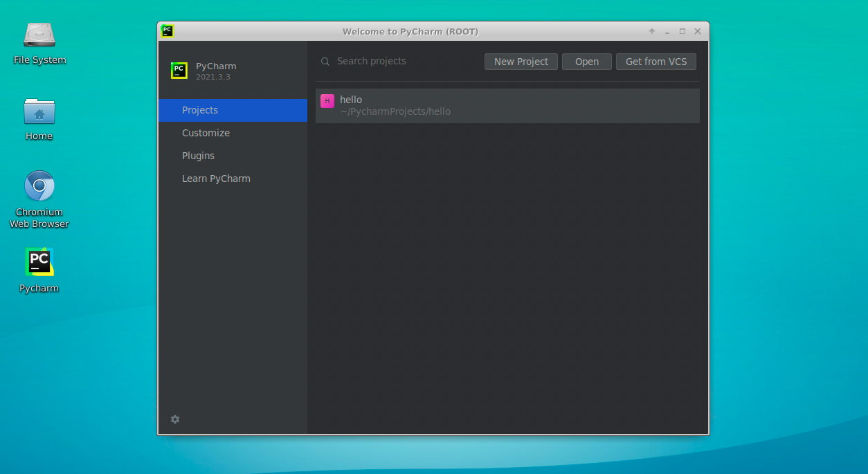The width and height of the screenshot is (868, 474).
Task: Click Get from VCS button
Action: 656,62
